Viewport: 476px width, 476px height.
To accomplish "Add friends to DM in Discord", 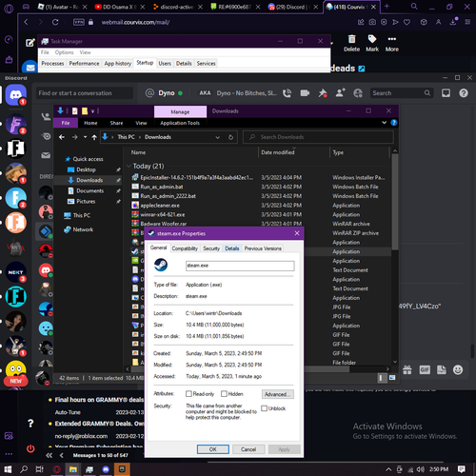I will pyautogui.click(x=340, y=93).
